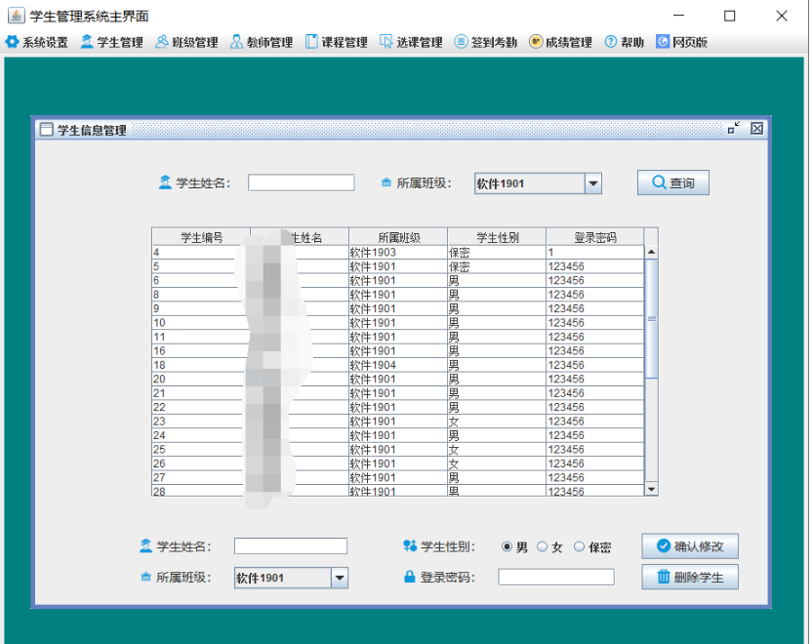
Task: Click the people icon beside 班级管理
Action: 162,42
